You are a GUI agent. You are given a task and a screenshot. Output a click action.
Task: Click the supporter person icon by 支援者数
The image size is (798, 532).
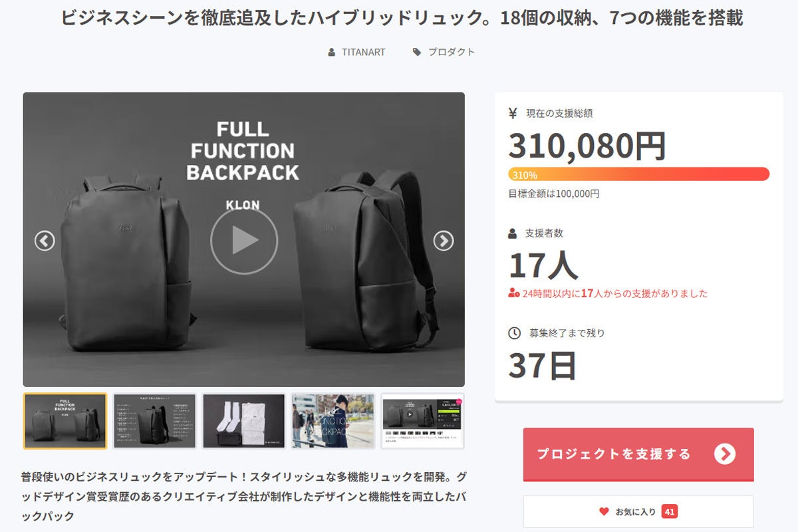click(x=512, y=233)
